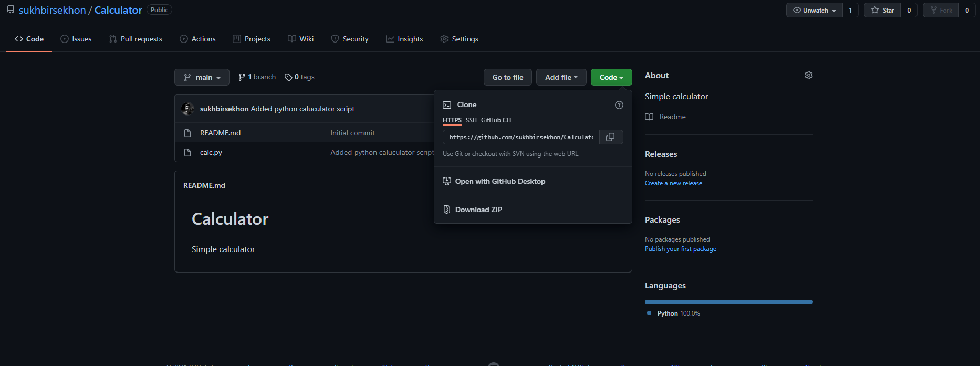The image size is (980, 366).
Task: Click the About description Simple calculator
Action: click(676, 97)
